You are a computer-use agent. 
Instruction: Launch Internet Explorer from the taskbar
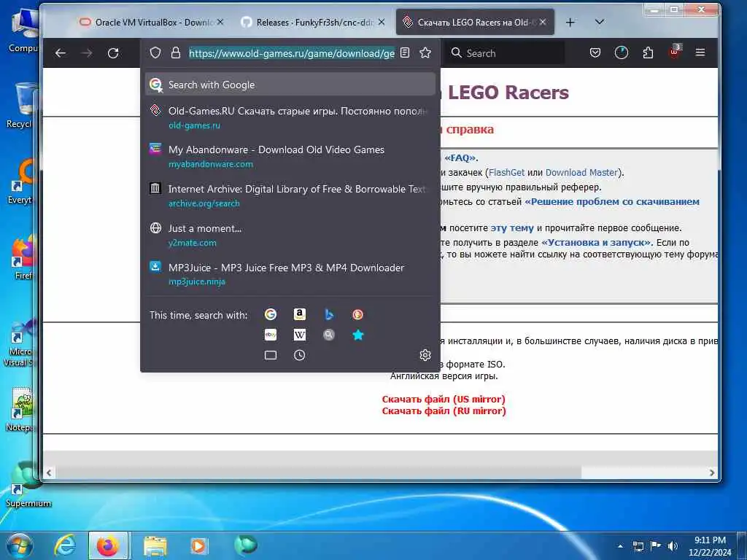pyautogui.click(x=64, y=545)
